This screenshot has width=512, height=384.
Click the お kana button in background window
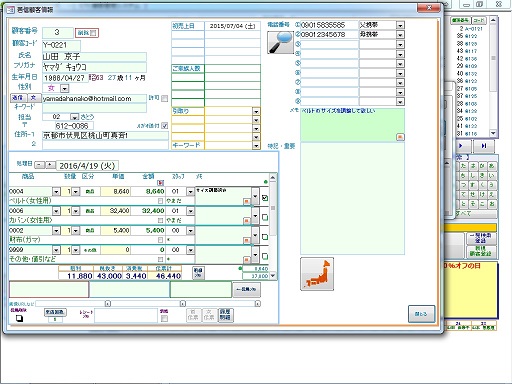(492, 204)
